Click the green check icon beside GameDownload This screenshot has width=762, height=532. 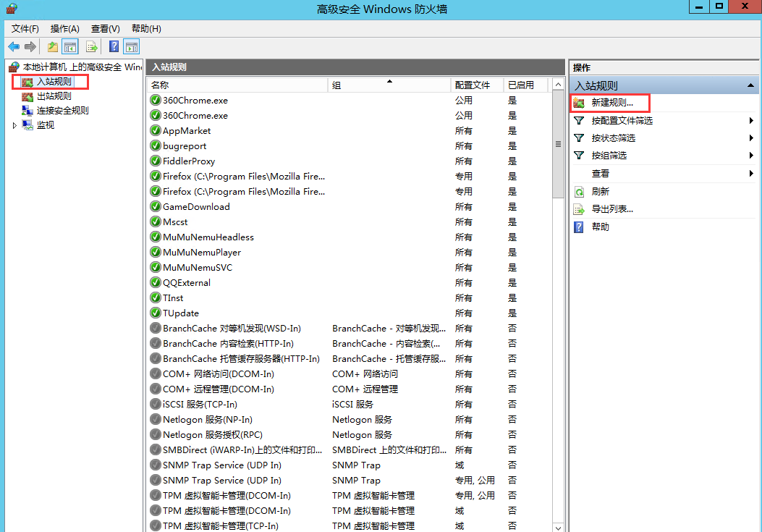156,207
